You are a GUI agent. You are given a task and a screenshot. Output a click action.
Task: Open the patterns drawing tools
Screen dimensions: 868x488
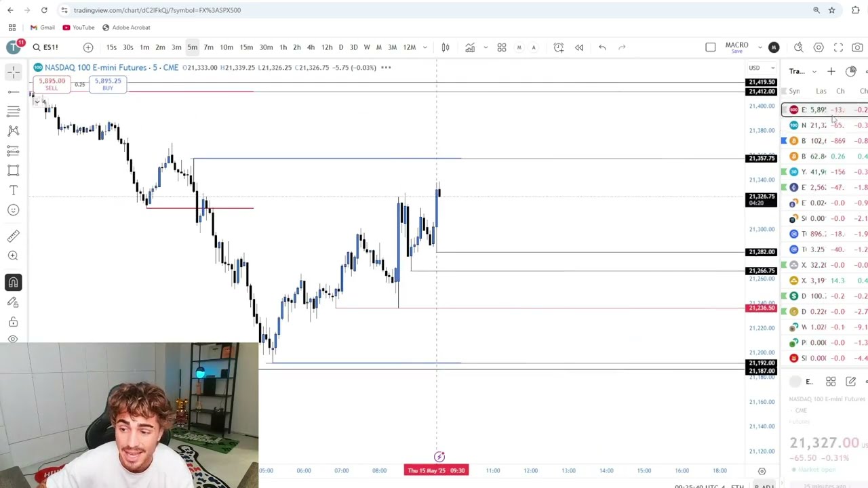point(14,131)
